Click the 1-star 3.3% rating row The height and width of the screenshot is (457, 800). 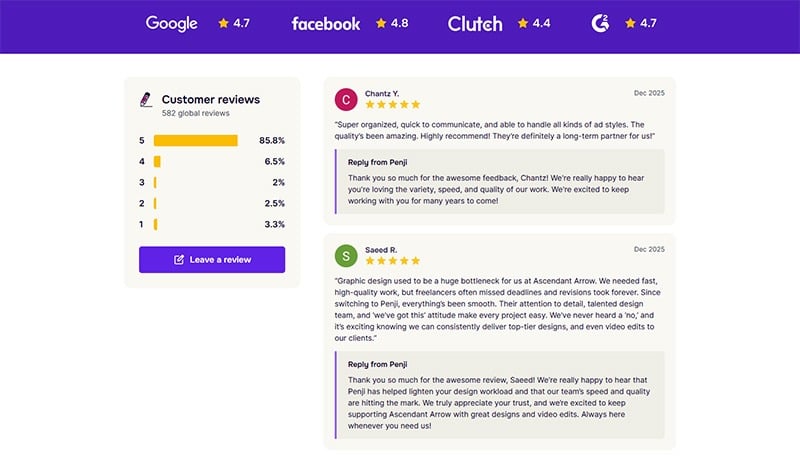(x=212, y=224)
